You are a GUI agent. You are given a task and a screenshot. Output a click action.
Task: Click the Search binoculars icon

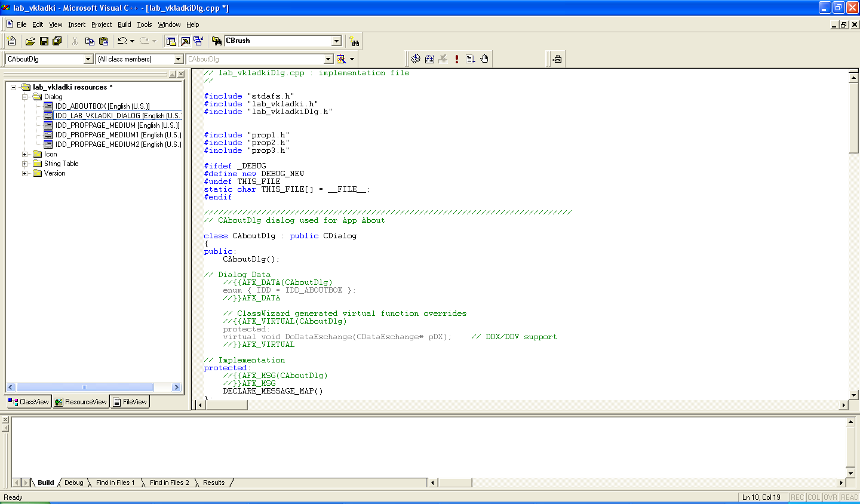click(x=355, y=41)
